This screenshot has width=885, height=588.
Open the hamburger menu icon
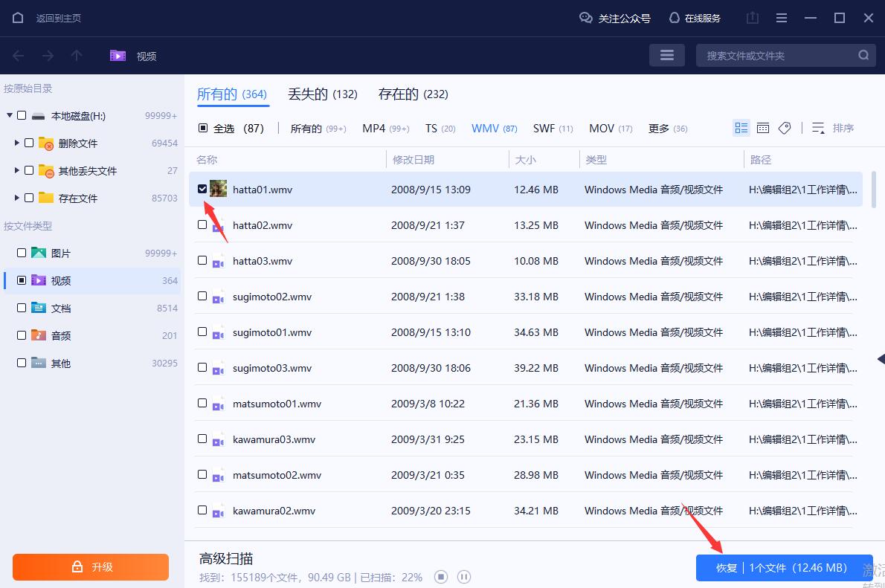[781, 17]
